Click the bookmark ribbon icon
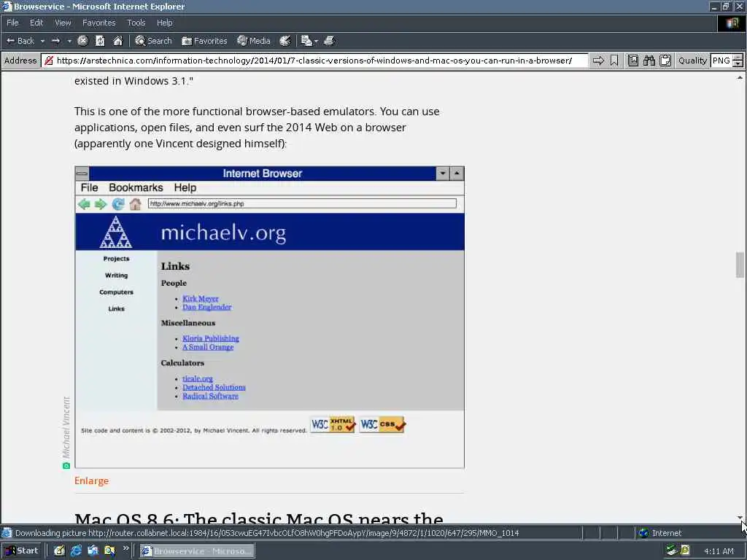The height and width of the screenshot is (560, 747). [614, 61]
